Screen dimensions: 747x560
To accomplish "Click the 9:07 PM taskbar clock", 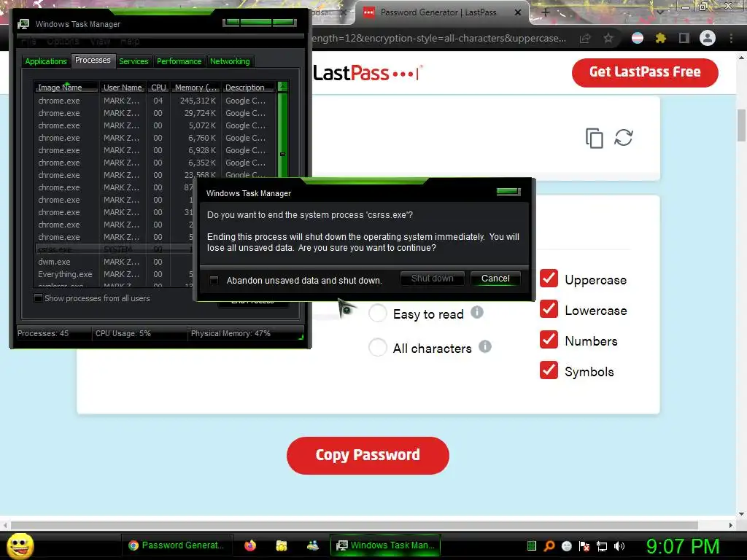I will (682, 546).
